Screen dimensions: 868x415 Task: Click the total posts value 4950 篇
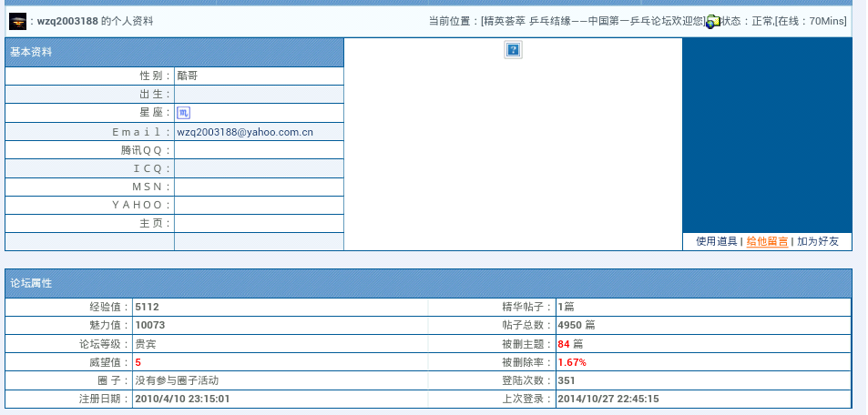click(x=577, y=326)
